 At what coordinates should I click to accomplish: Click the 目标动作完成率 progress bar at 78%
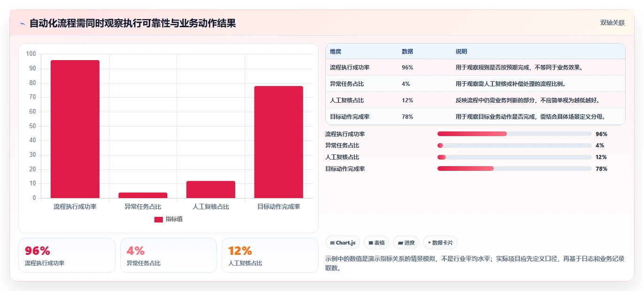pos(514,168)
